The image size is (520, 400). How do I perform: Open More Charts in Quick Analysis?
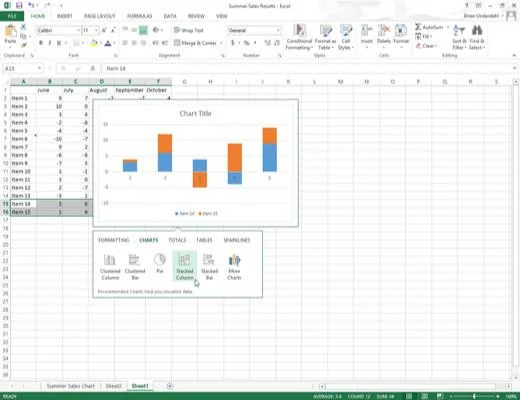pyautogui.click(x=234, y=266)
